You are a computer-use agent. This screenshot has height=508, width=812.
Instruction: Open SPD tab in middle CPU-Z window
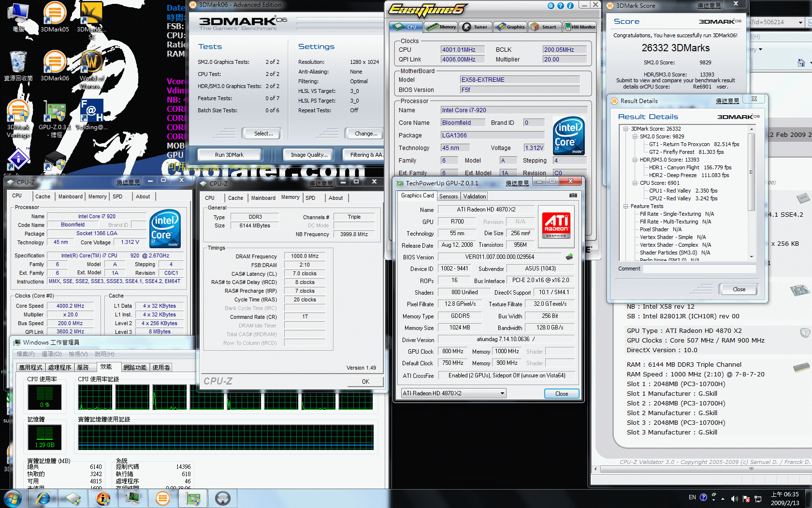coord(310,198)
